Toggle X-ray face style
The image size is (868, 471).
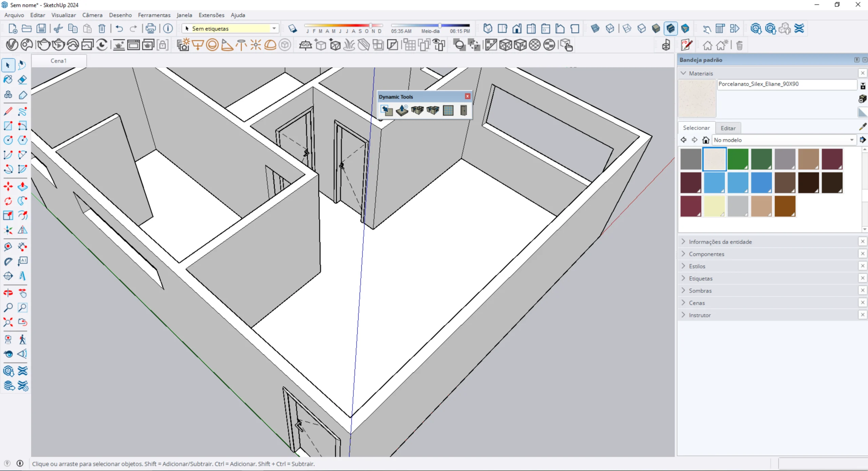595,28
